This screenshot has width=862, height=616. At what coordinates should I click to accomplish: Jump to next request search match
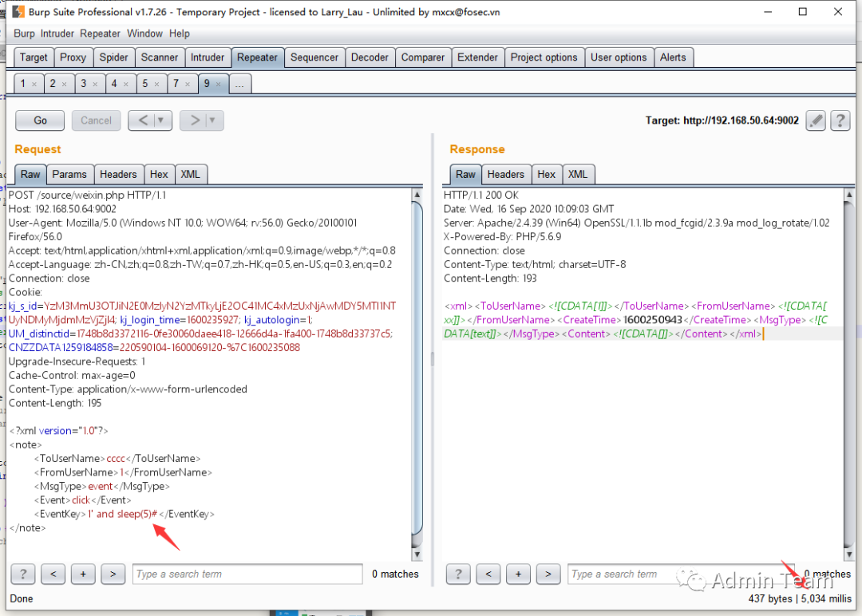click(x=113, y=574)
